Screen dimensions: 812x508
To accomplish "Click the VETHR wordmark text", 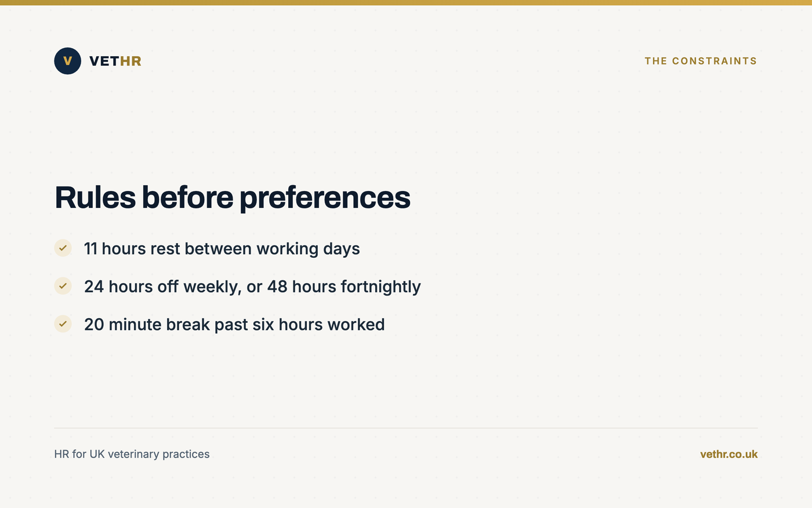I will pyautogui.click(x=115, y=61).
